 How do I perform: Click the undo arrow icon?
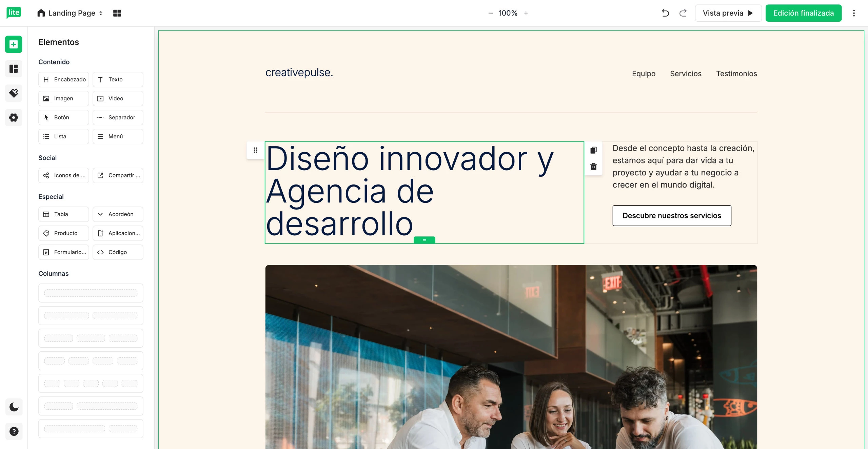(665, 13)
